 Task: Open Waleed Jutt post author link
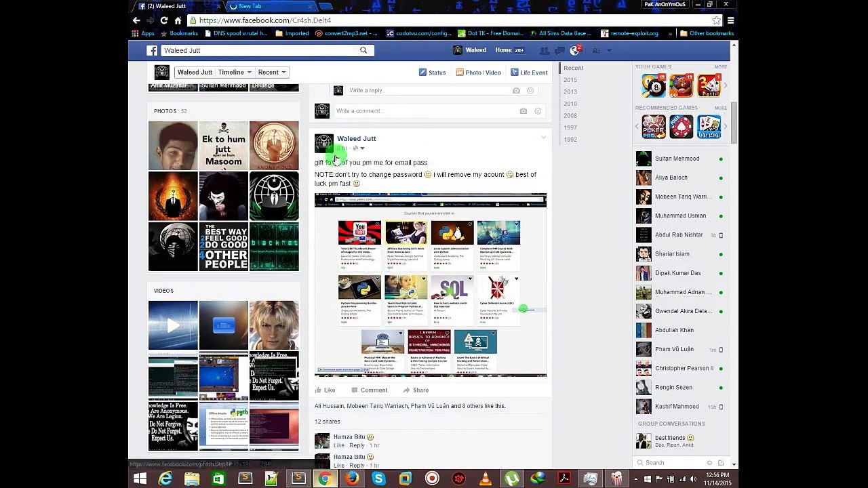tap(357, 138)
